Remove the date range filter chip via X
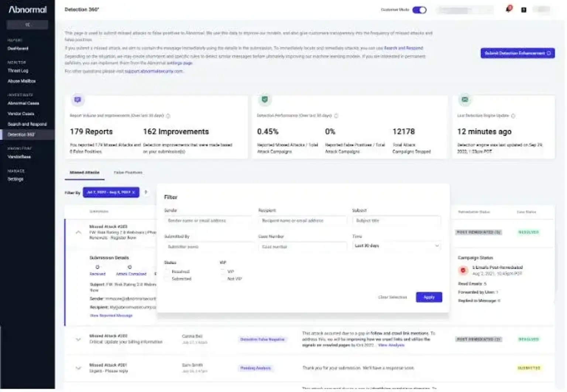 click(x=134, y=192)
